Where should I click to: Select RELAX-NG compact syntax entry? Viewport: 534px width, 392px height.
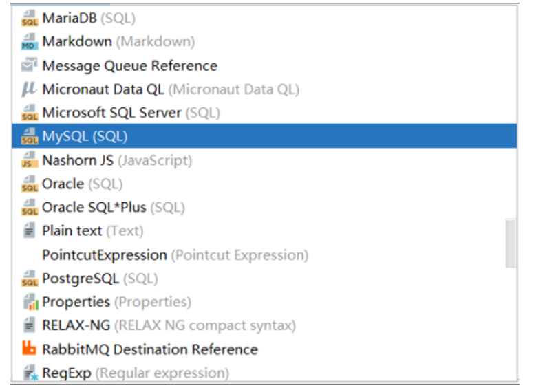[169, 325]
